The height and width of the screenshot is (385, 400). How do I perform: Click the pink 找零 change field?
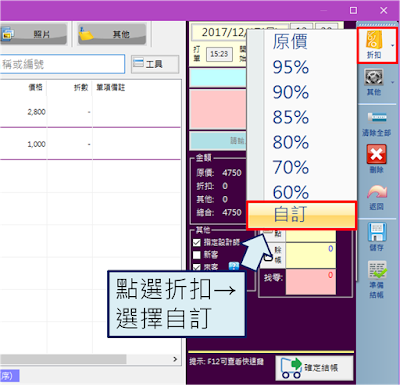point(311,282)
